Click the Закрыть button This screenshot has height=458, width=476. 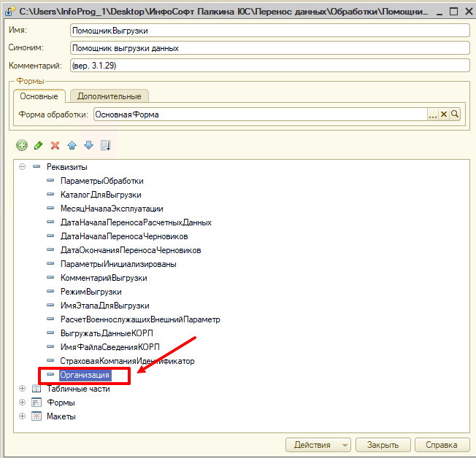pos(383,445)
